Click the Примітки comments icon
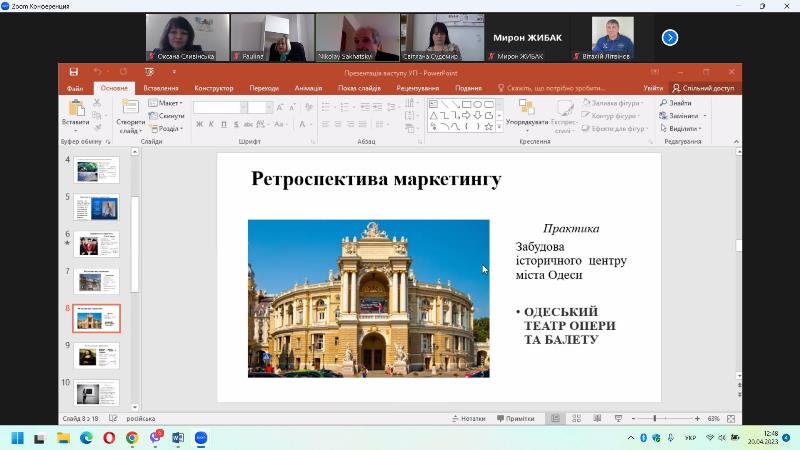 tap(516, 419)
